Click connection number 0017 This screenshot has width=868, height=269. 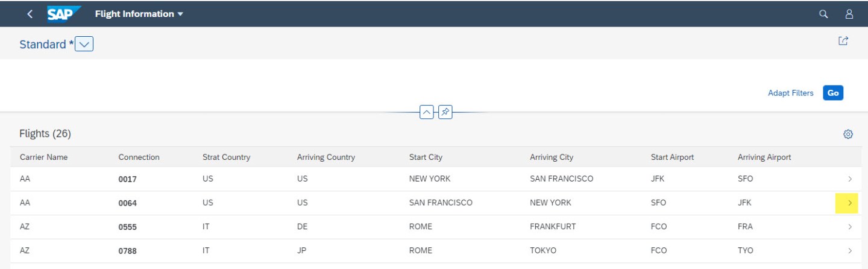(128, 179)
